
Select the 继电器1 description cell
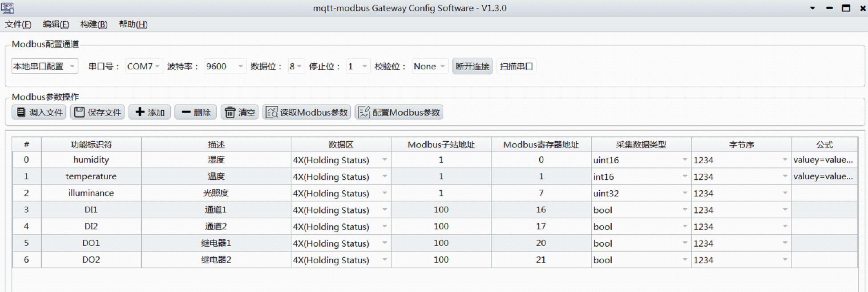[x=216, y=243]
